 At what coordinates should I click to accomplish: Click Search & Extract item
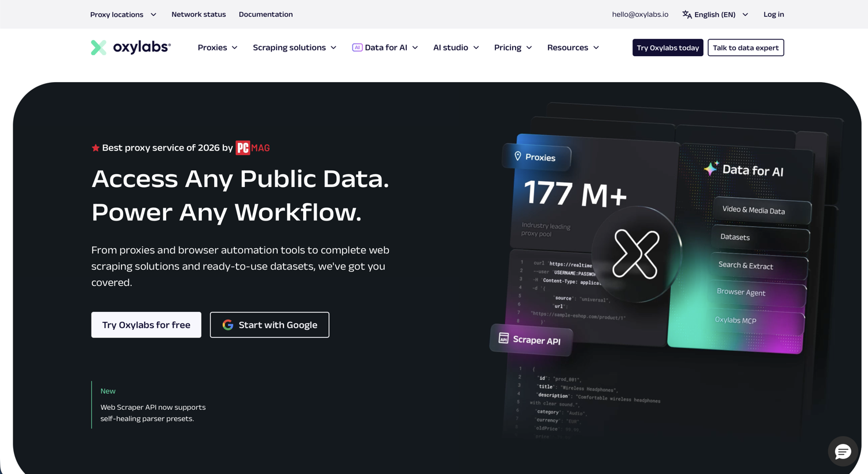click(759, 266)
